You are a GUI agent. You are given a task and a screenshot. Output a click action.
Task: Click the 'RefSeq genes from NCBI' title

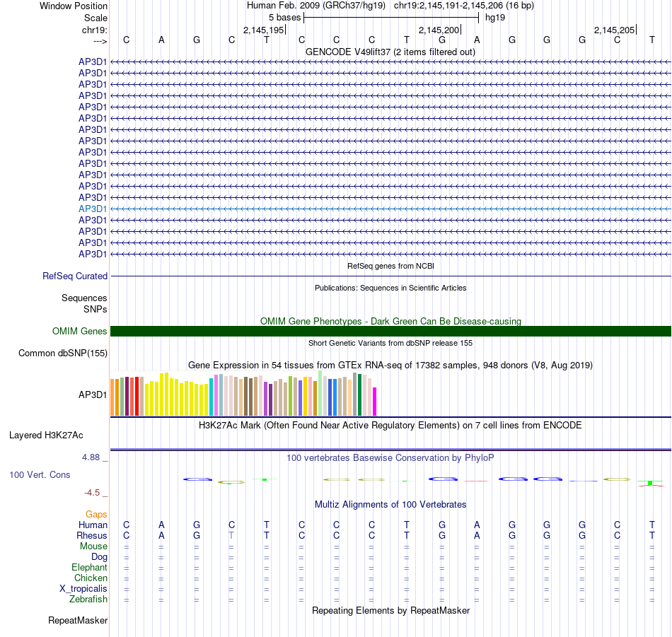click(x=391, y=266)
